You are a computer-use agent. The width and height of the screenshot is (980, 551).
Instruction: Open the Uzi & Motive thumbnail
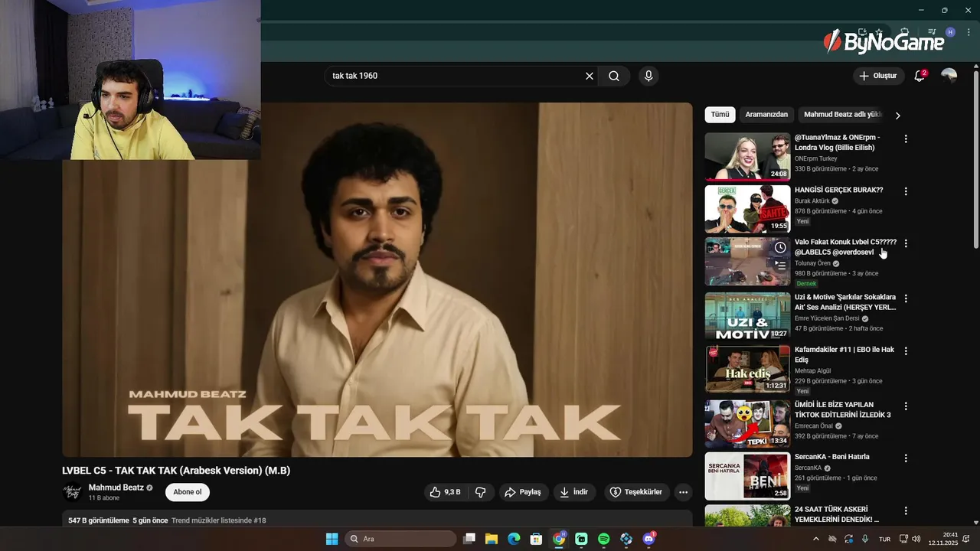747,316
